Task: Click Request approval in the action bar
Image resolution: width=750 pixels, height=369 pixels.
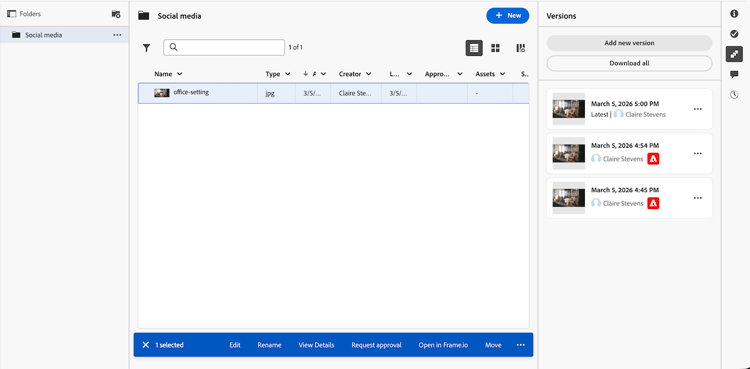Action: [x=376, y=345]
